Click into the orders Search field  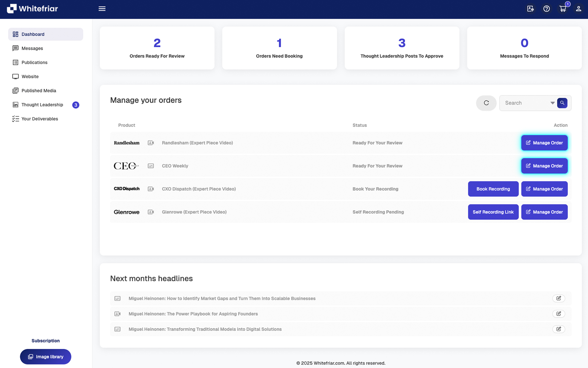(x=525, y=103)
